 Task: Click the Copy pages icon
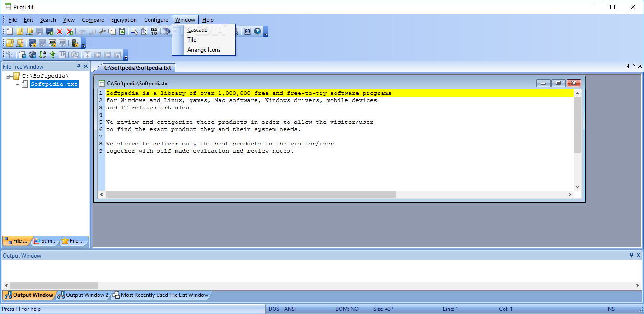(x=112, y=31)
